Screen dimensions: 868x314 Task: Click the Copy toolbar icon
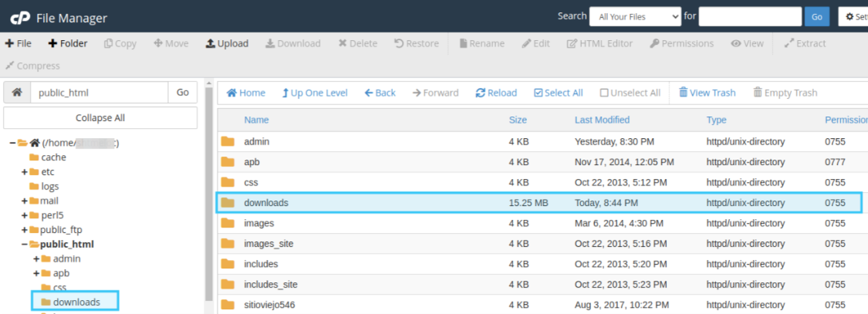[x=120, y=43]
